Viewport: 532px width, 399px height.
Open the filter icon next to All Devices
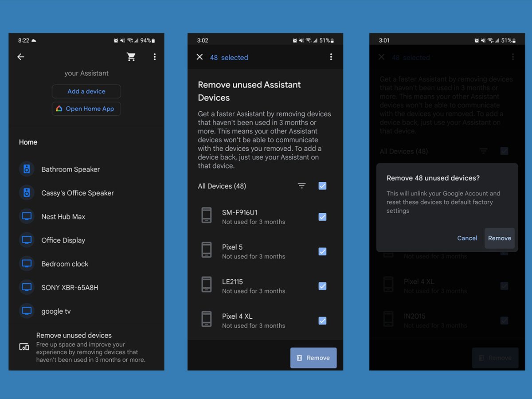pyautogui.click(x=301, y=186)
